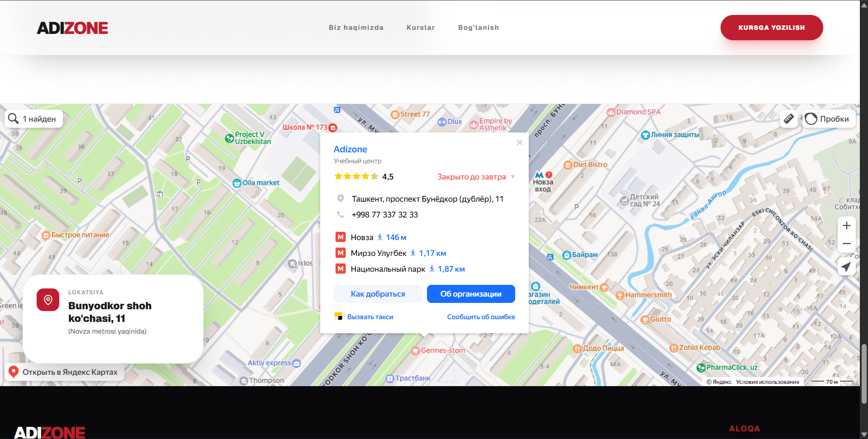Click the my location arrow icon
The height and width of the screenshot is (439, 868).
tap(846, 267)
